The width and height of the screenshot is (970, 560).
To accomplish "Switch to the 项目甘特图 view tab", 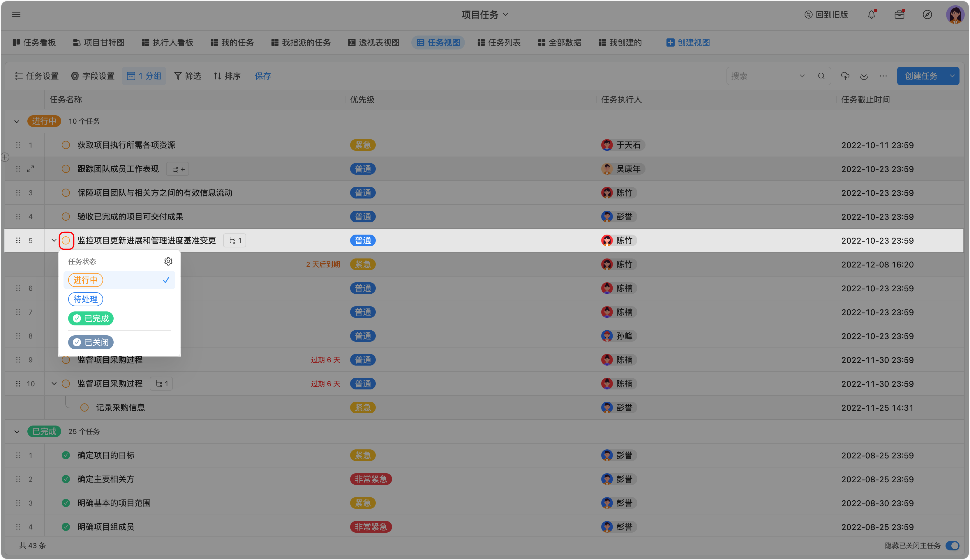I will [x=99, y=43].
